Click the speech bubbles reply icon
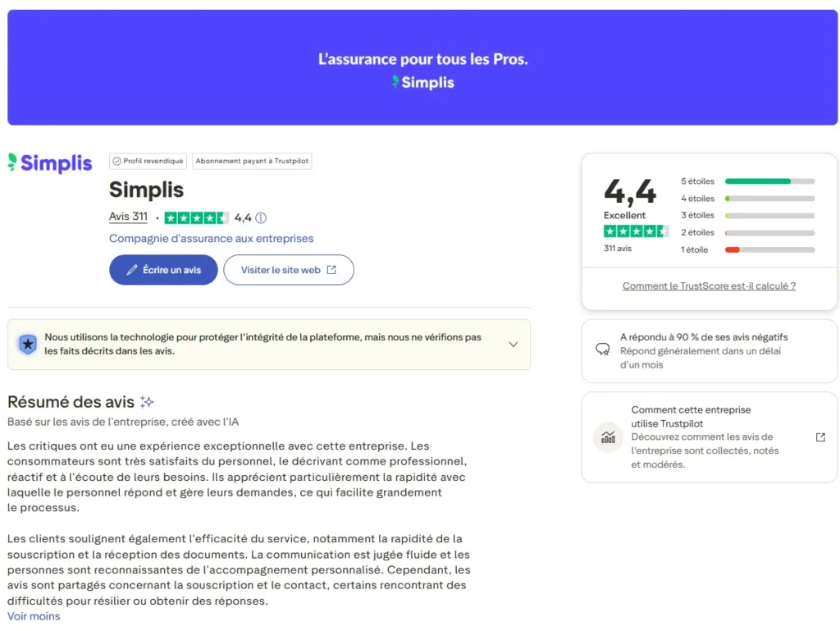Viewport: 840px width, 631px height. coord(602,350)
